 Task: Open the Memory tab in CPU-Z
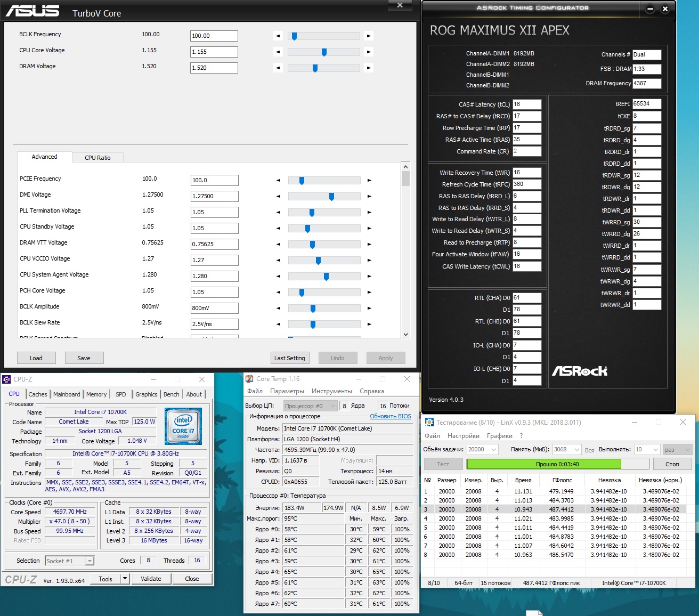click(96, 394)
